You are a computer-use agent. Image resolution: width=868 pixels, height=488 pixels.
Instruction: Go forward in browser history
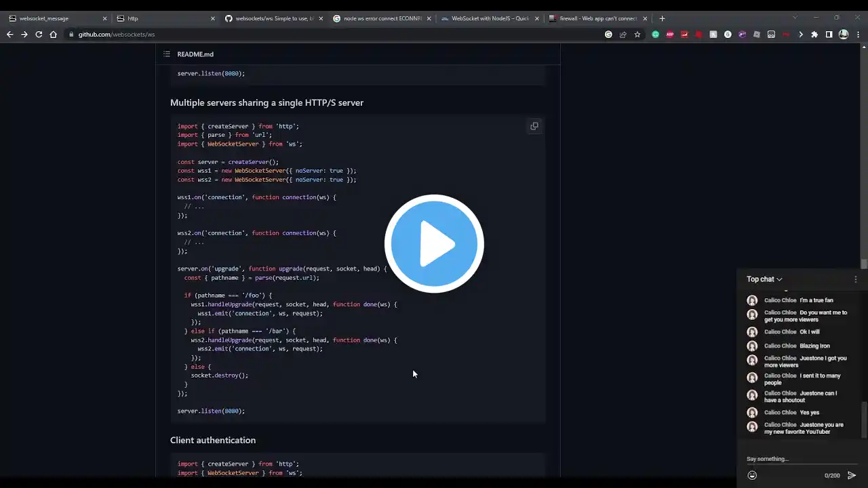(24, 35)
